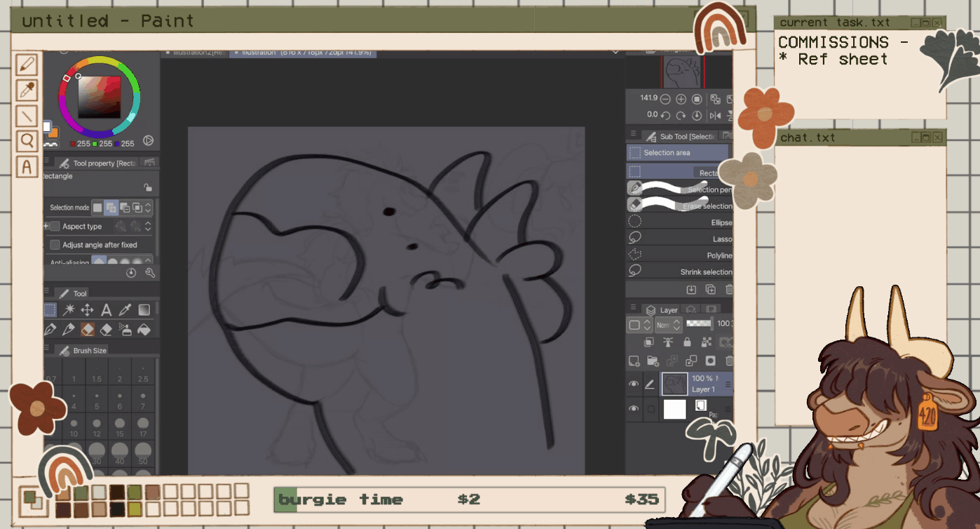Select the Move layer tool
This screenshot has height=529, width=980.
pyautogui.click(x=87, y=310)
